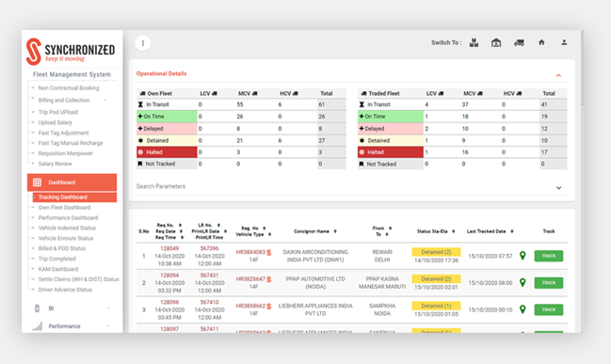Open the three-dot options menu
Viewport: 611px width, 364px height.
pyautogui.click(x=142, y=43)
